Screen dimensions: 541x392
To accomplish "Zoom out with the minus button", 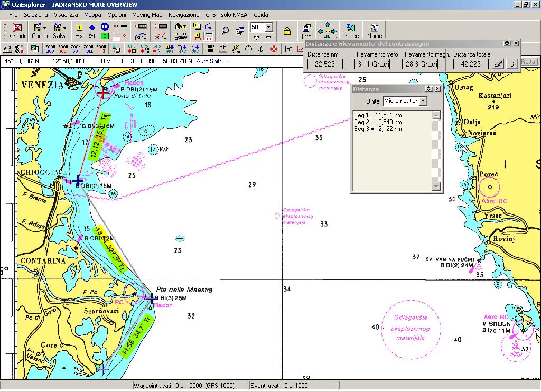I will [269, 37].
